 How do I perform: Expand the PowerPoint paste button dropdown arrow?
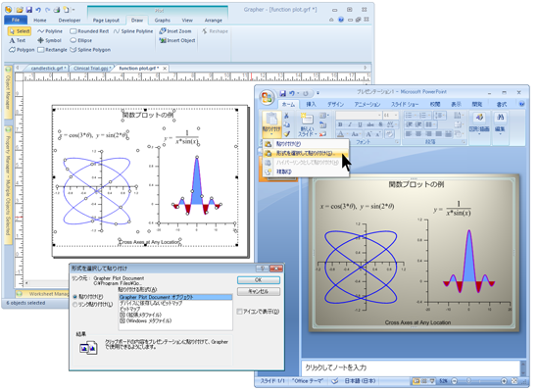271,134
